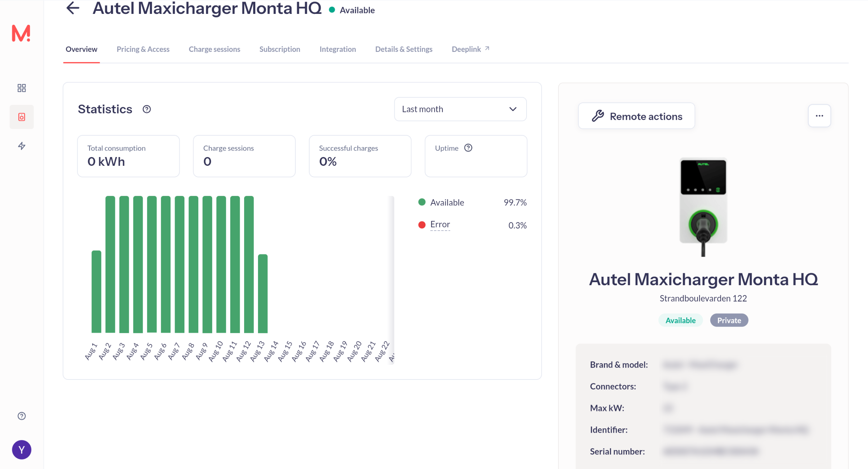Image resolution: width=868 pixels, height=469 pixels.
Task: Open the help question mark in sidebar
Action: click(22, 416)
